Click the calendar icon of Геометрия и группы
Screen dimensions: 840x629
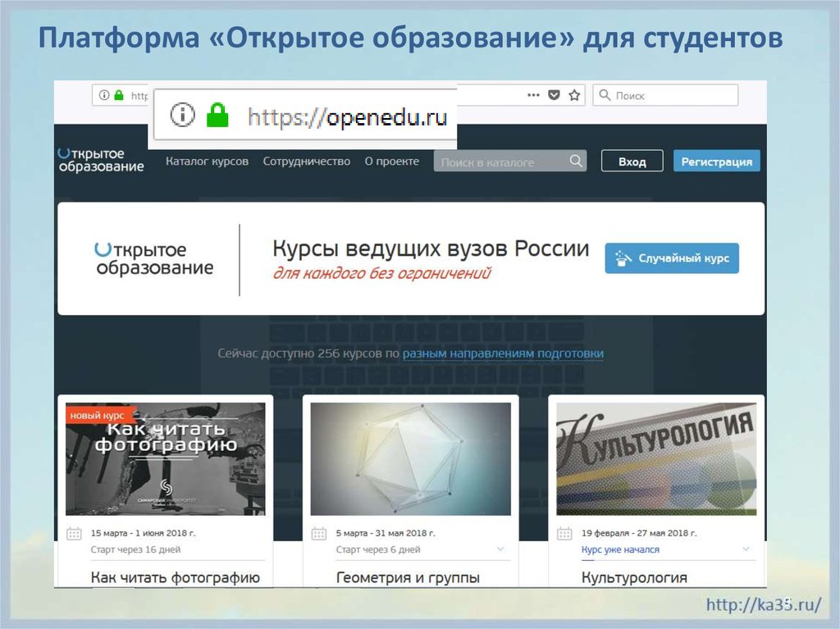(319, 534)
